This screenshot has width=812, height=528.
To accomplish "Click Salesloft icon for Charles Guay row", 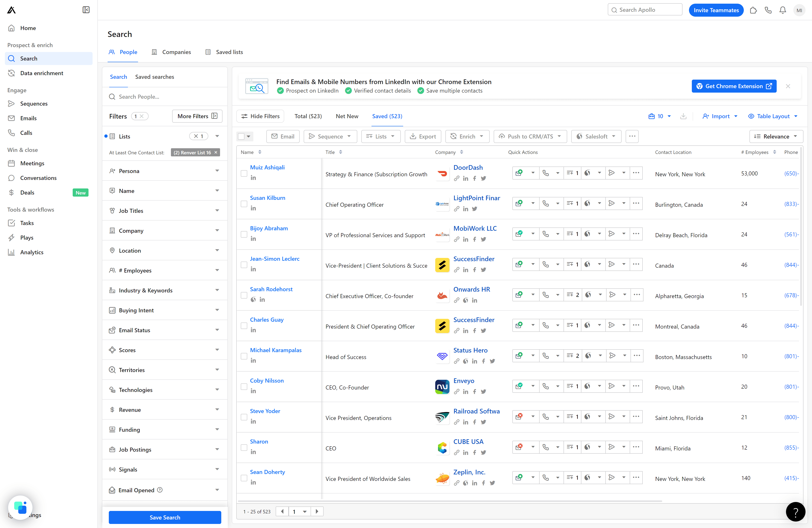I will click(x=587, y=325).
